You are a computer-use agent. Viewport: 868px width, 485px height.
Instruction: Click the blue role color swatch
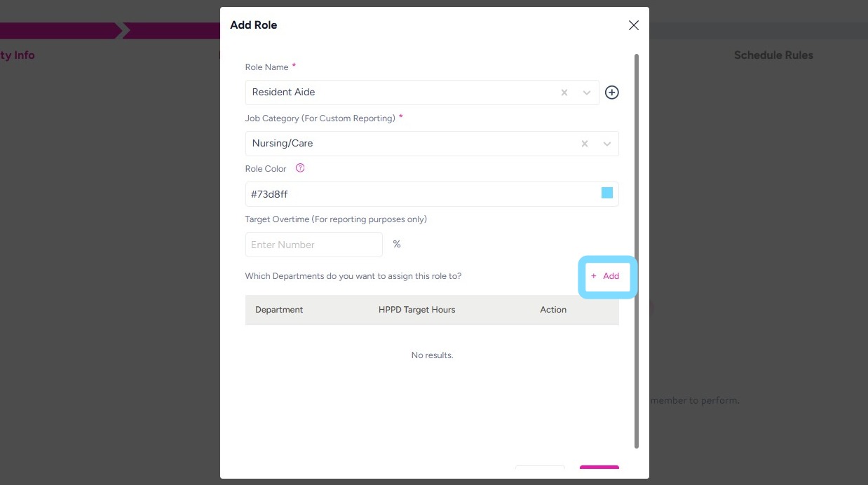pos(607,193)
